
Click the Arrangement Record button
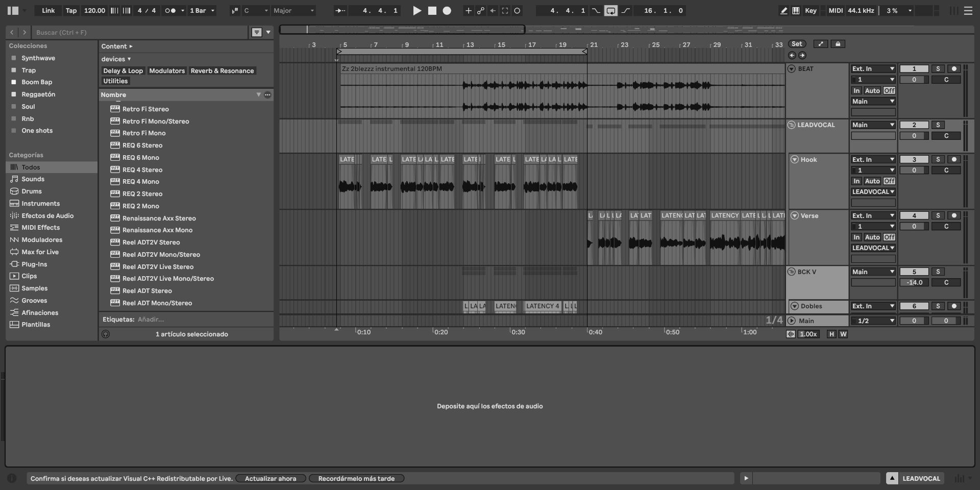447,11
